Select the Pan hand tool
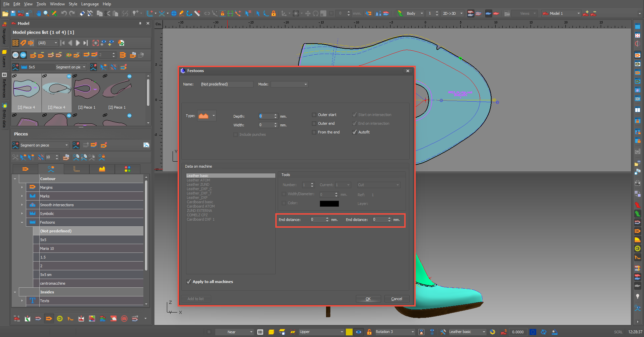 [x=39, y=13]
